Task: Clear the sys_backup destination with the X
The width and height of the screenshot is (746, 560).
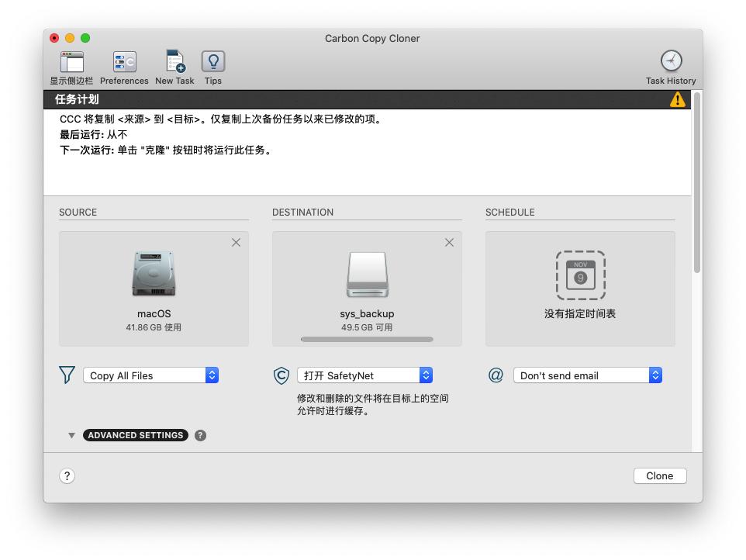Action: [x=449, y=242]
